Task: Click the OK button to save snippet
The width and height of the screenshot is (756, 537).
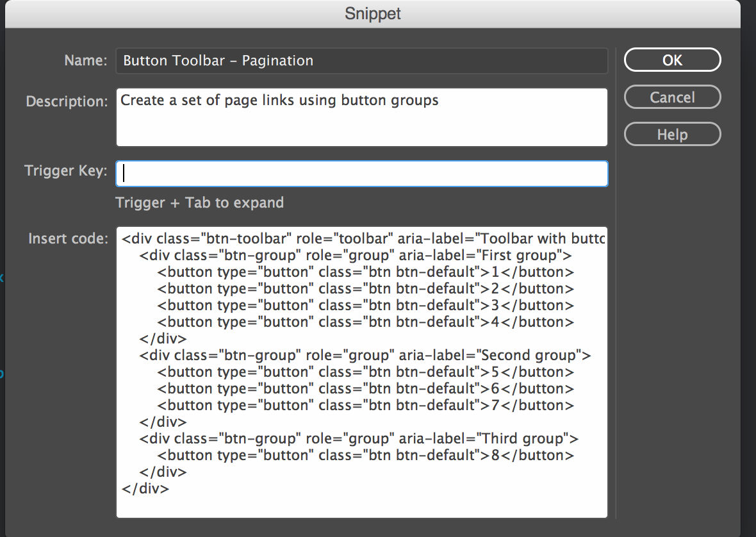Action: (x=672, y=60)
